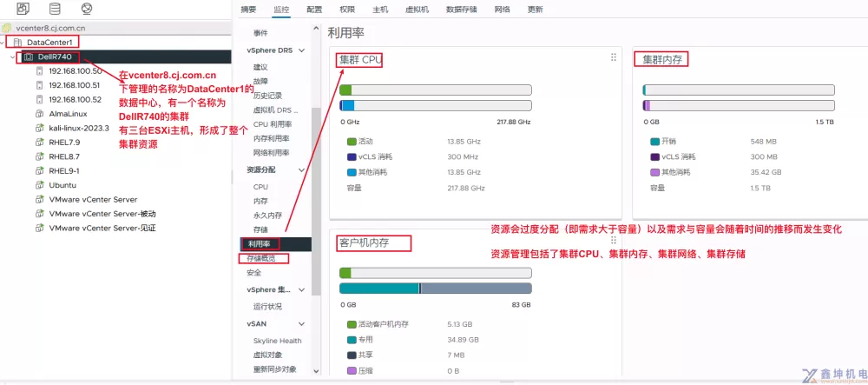
Task: Switch to the 监控 tab
Action: click(281, 10)
